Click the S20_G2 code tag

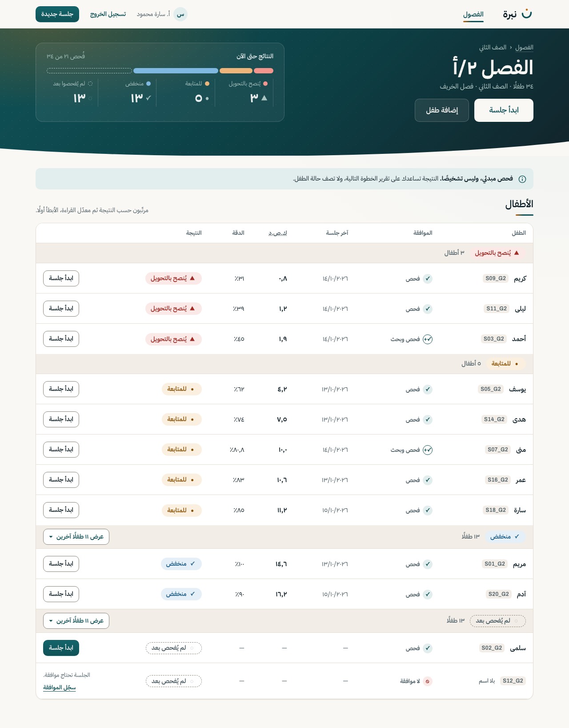(x=499, y=594)
